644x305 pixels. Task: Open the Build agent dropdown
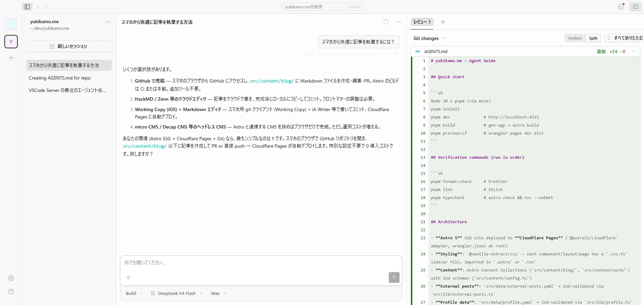134,293
